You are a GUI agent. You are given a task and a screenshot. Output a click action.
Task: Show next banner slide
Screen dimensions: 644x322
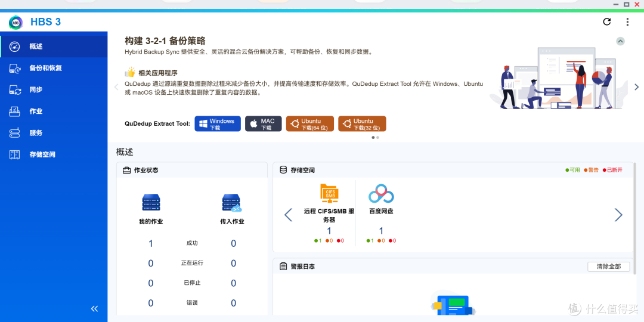(636, 87)
